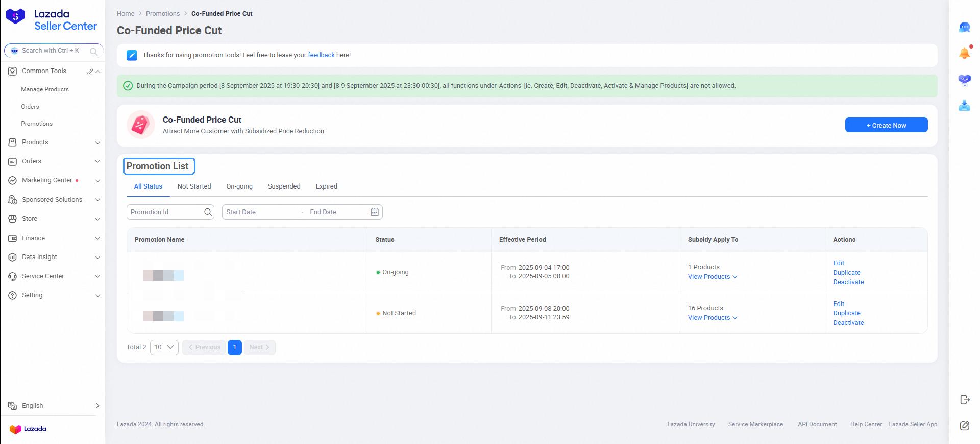The width and height of the screenshot is (980, 444).
Task: Open the chat messages icon in right sidebar
Action: [x=964, y=28]
